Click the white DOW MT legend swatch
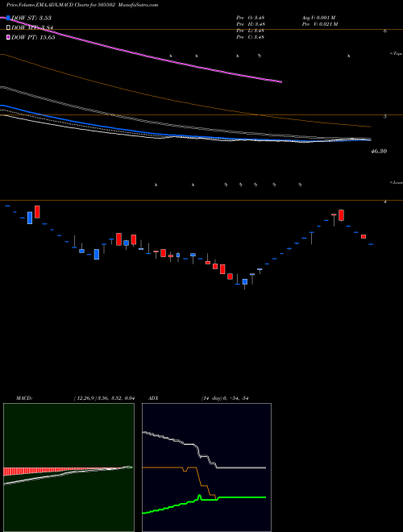 click(9, 28)
